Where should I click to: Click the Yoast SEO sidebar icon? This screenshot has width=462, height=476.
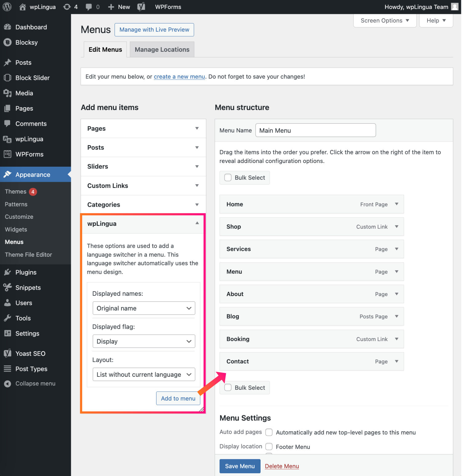pyautogui.click(x=7, y=353)
